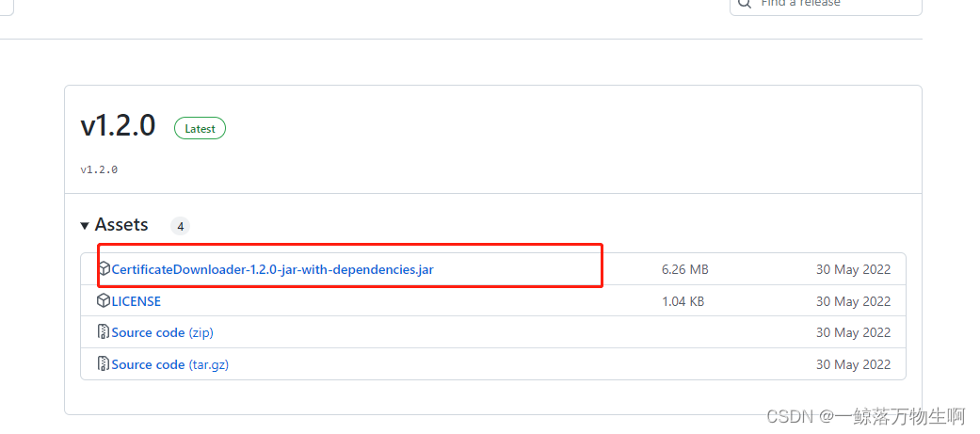
Task: Click the archive icon beside Source code (tar.gz)
Action: click(104, 363)
